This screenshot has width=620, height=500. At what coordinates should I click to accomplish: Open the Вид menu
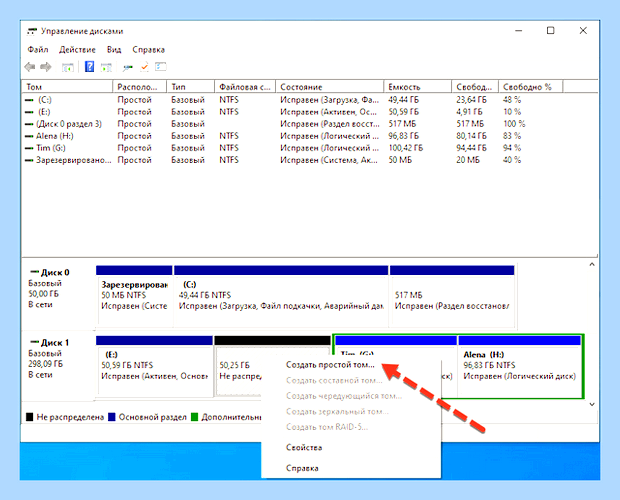(x=114, y=50)
